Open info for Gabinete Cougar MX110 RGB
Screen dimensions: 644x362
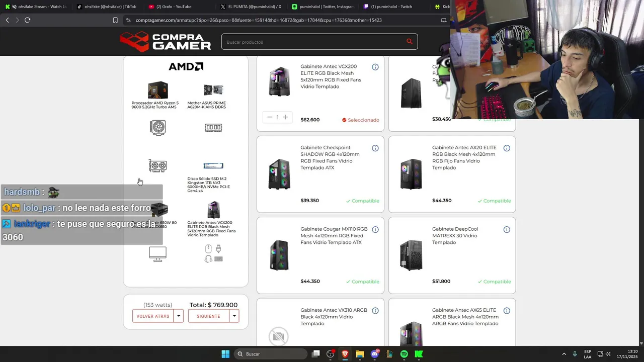[x=375, y=229]
